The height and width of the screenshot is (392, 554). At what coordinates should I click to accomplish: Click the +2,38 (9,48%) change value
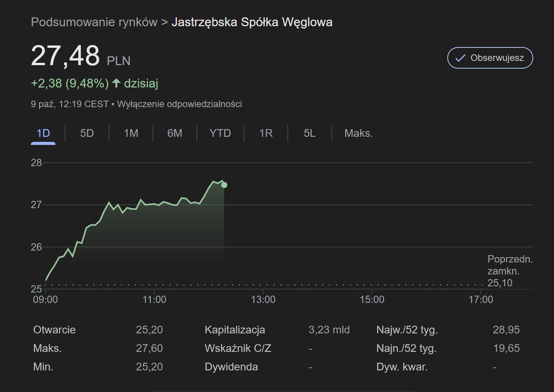(70, 84)
